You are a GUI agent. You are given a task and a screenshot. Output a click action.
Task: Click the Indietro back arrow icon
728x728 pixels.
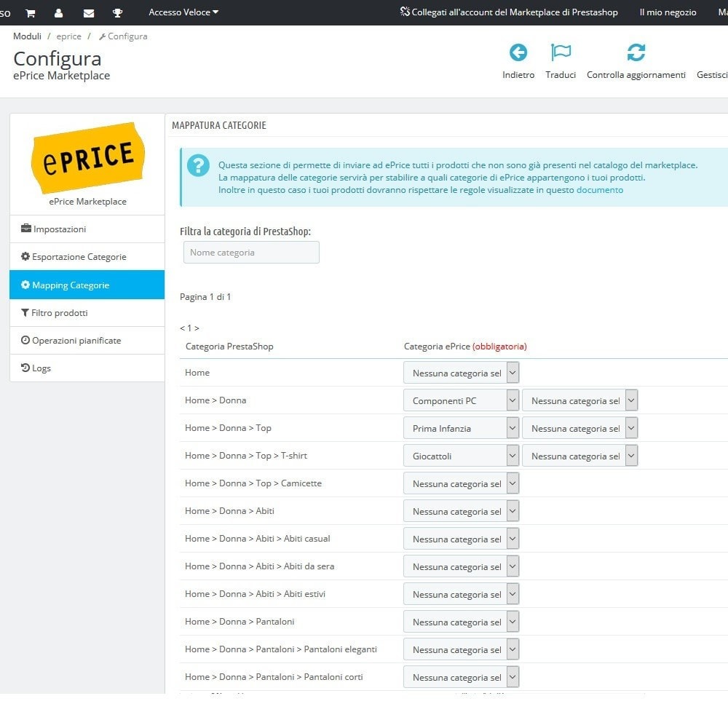518,52
